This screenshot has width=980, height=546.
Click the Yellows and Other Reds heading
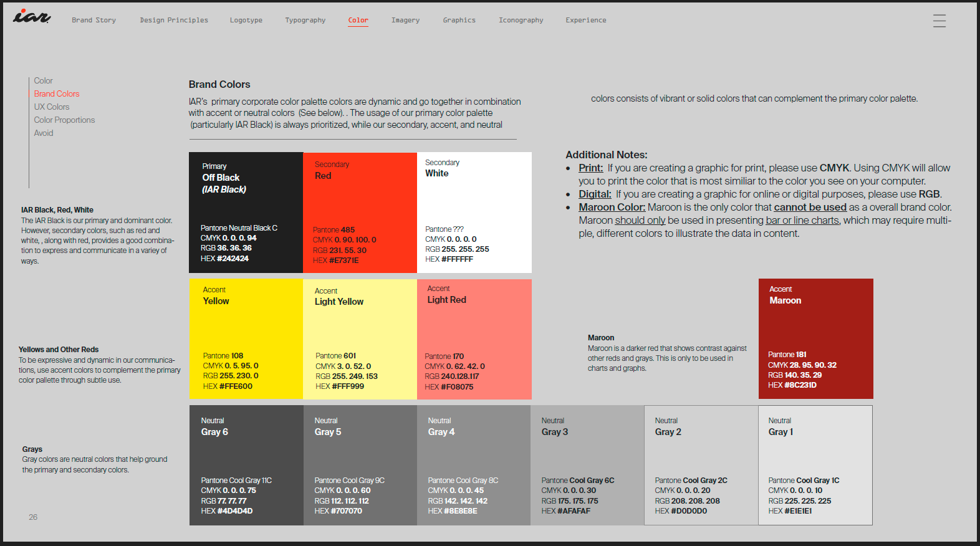pos(59,350)
